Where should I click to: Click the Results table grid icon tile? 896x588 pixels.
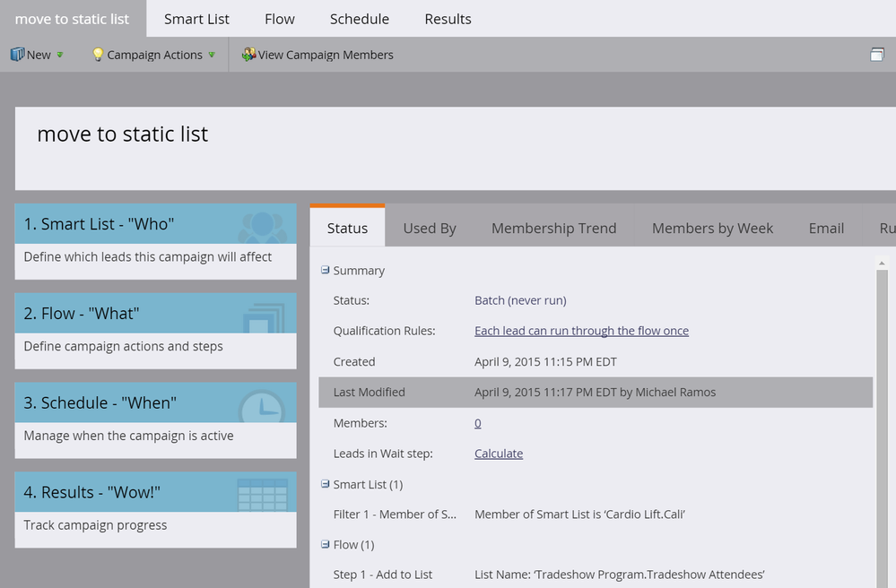(x=262, y=495)
